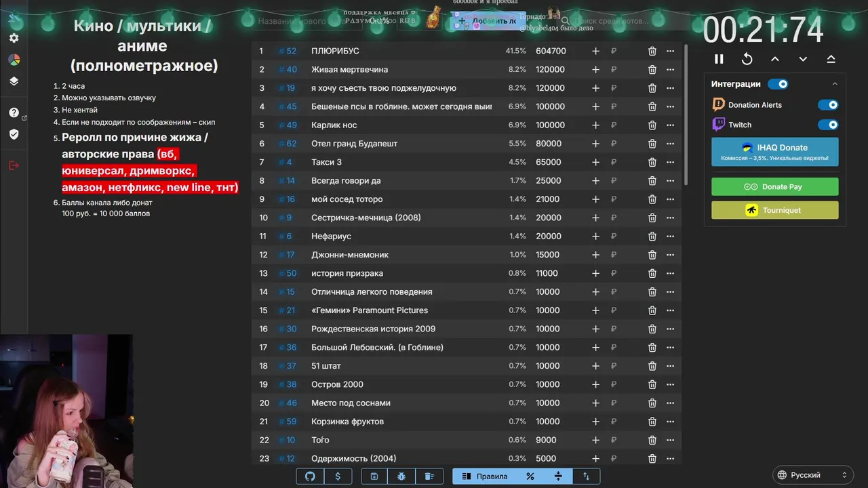The height and width of the screenshot is (488, 868).
Task: Click the dollar sign bottom button
Action: [x=338, y=476]
